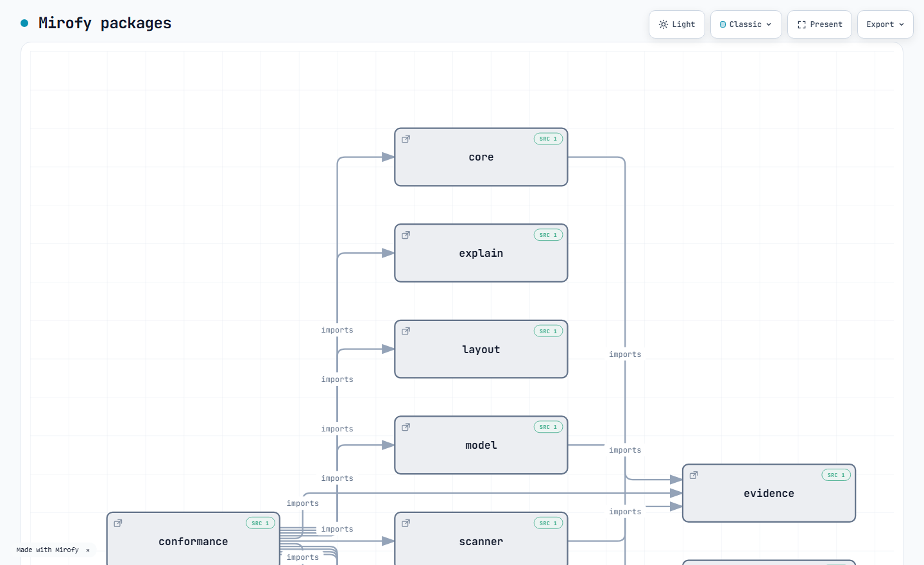Select the model package node
The width and height of the screenshot is (924, 565).
[x=481, y=445]
